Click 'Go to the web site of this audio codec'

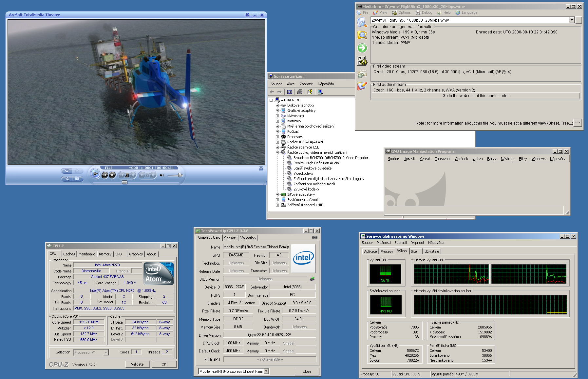tap(476, 96)
